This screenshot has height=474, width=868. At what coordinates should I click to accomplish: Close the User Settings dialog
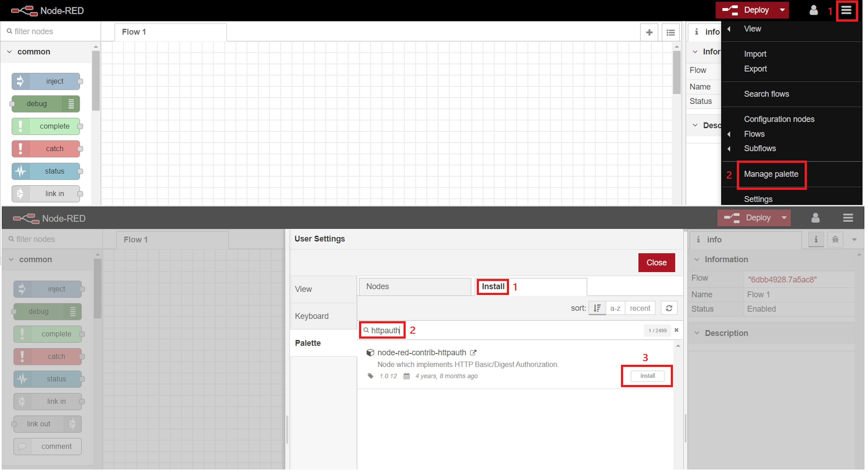[x=656, y=262]
